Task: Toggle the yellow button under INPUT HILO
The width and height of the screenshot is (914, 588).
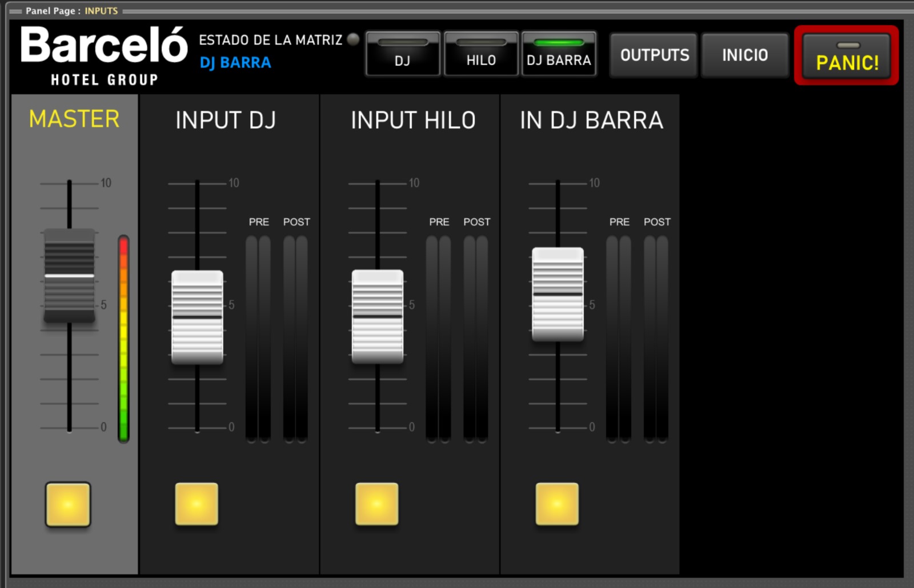Action: pyautogui.click(x=377, y=504)
